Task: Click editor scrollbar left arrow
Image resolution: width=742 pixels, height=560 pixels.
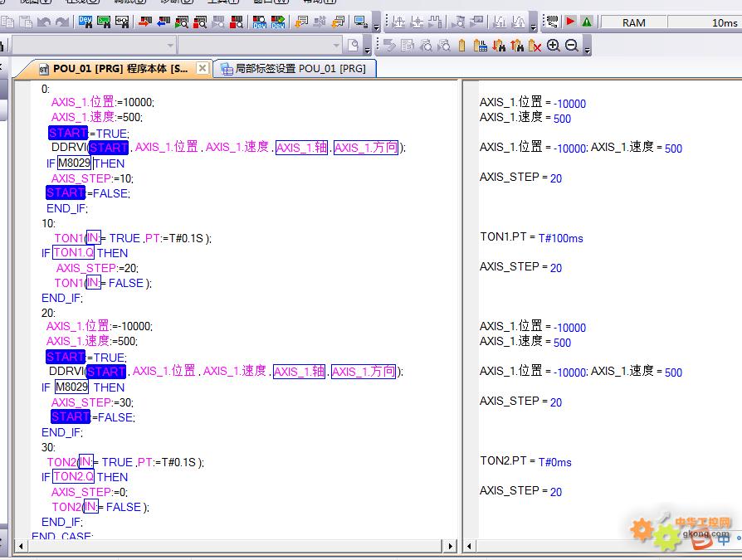Action: tap(21, 546)
